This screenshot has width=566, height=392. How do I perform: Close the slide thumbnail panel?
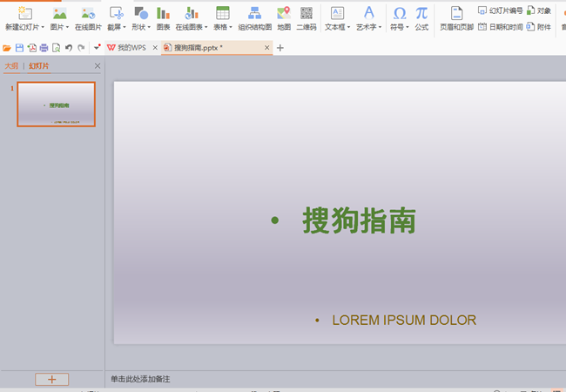click(98, 65)
